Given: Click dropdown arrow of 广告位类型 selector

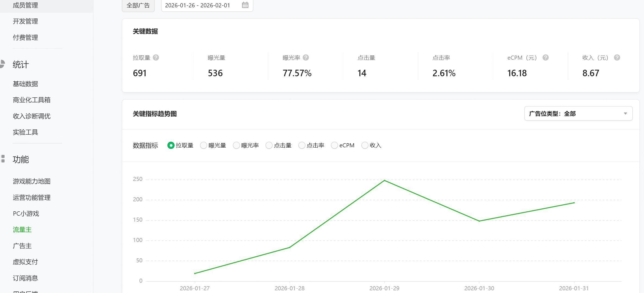Looking at the screenshot, I should (625, 113).
